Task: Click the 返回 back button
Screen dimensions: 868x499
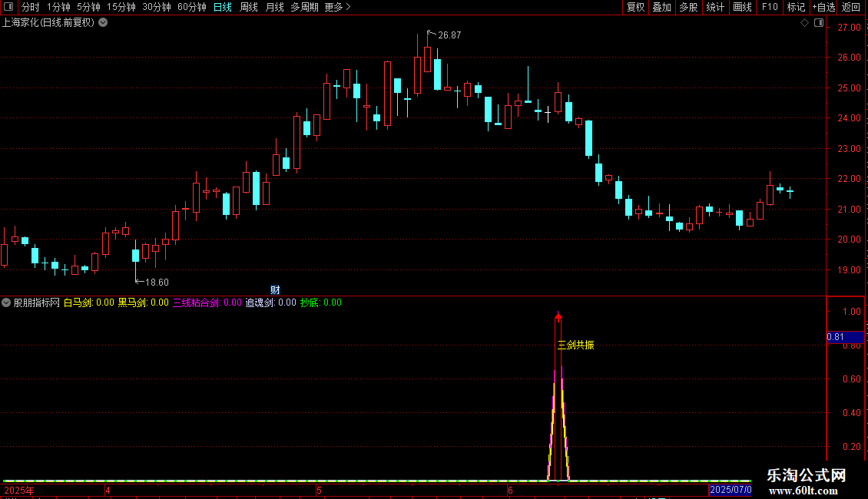Action: [851, 7]
